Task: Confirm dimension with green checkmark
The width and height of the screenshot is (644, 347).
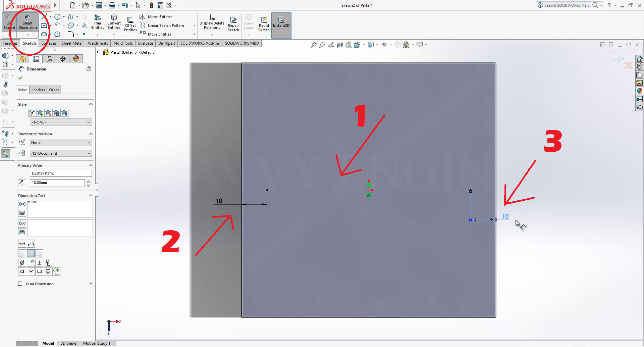Action: pyautogui.click(x=20, y=78)
